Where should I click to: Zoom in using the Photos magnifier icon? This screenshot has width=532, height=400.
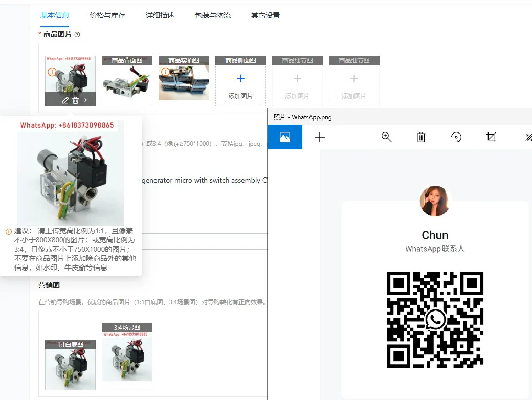coord(387,137)
